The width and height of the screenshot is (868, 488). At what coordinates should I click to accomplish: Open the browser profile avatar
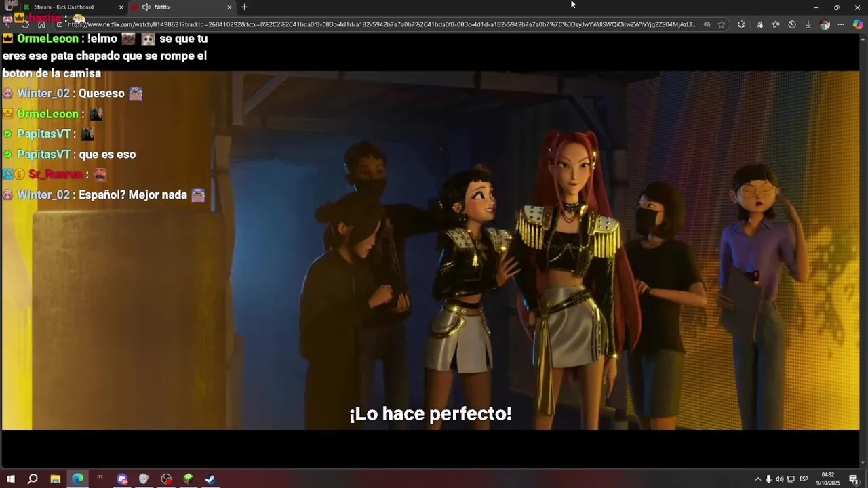tap(825, 24)
